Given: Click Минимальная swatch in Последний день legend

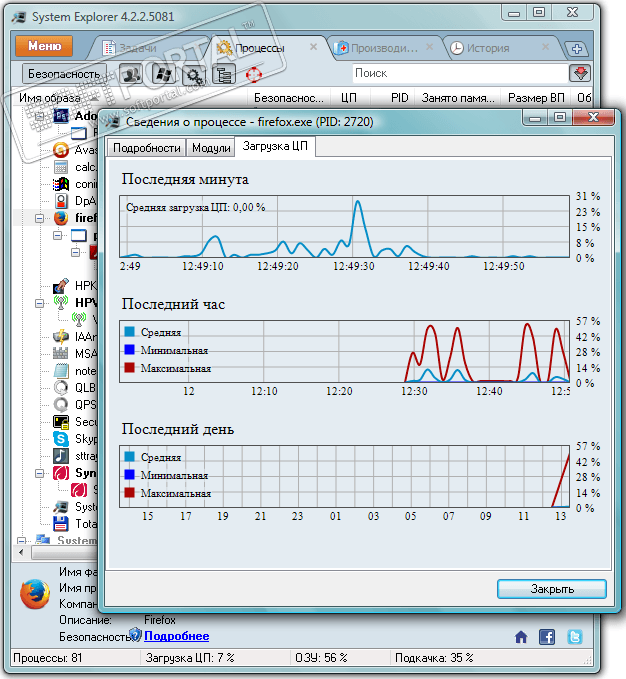Looking at the screenshot, I should [x=129, y=474].
